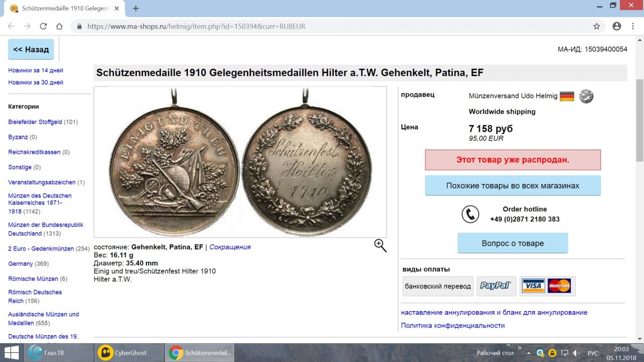Image resolution: width=644 pixels, height=362 pixels.
Task: Click the Chrome reload page icon
Action: 43,26
